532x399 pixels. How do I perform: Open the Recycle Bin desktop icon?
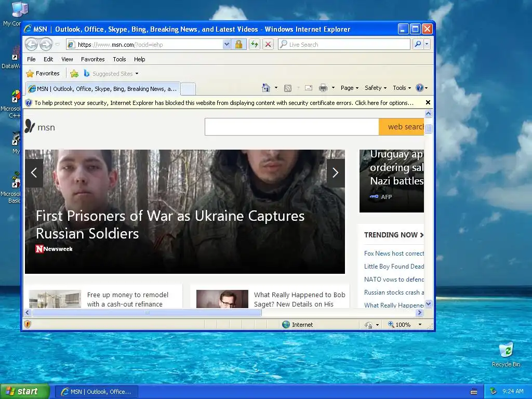pos(506,354)
